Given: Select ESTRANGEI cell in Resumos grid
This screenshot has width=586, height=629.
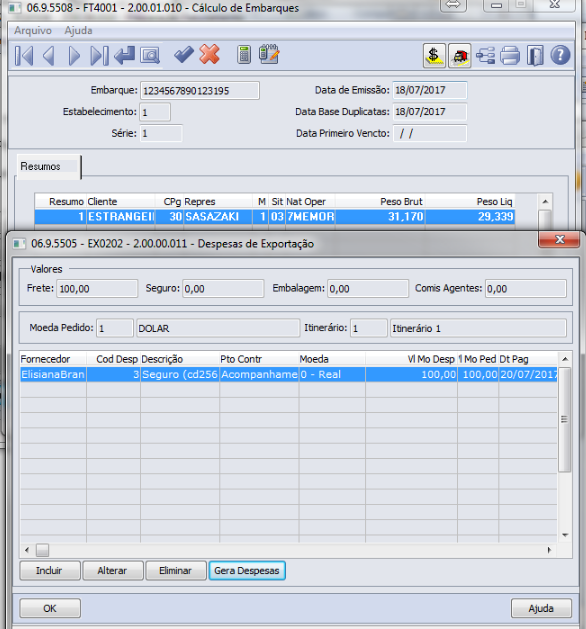Looking at the screenshot, I should (120, 217).
